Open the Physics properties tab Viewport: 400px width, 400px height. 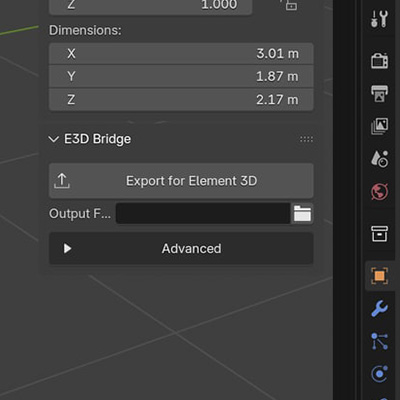(x=379, y=373)
